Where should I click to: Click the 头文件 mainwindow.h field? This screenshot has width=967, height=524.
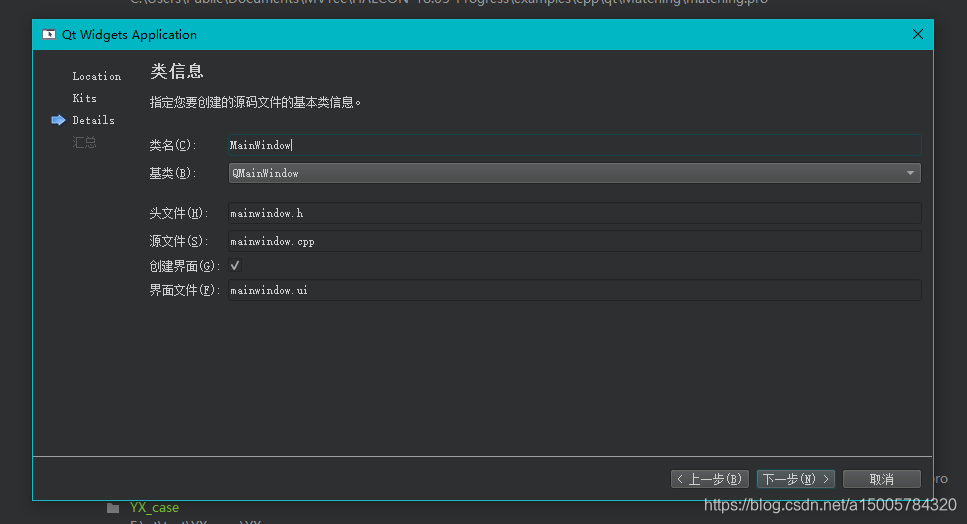tap(574, 213)
